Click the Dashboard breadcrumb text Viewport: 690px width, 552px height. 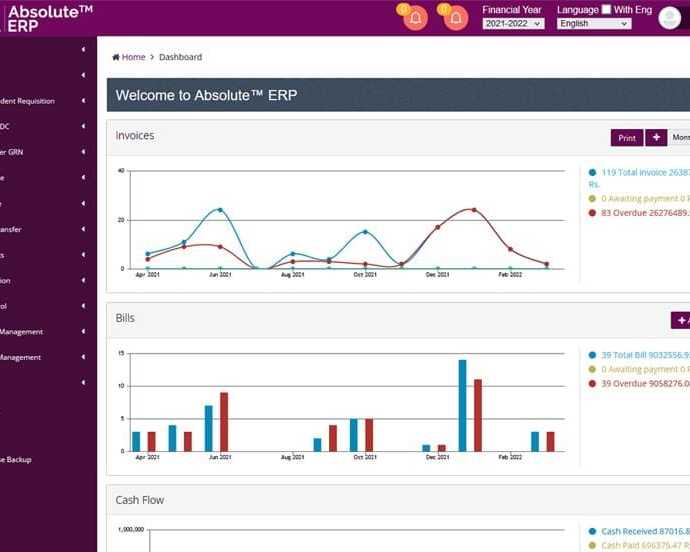pos(180,57)
